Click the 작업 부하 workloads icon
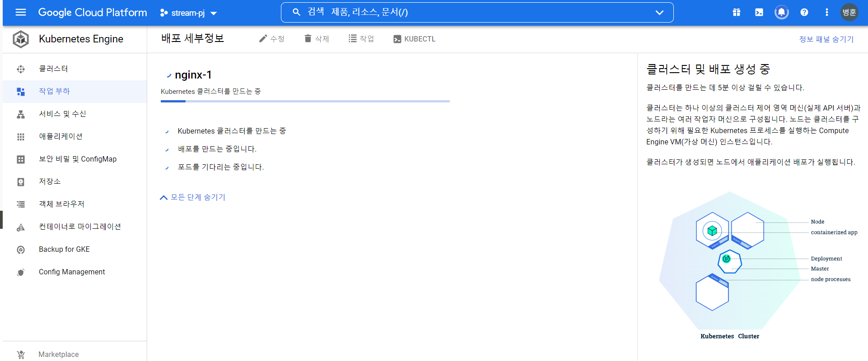Image resolution: width=868 pixels, height=361 pixels. coord(21,92)
